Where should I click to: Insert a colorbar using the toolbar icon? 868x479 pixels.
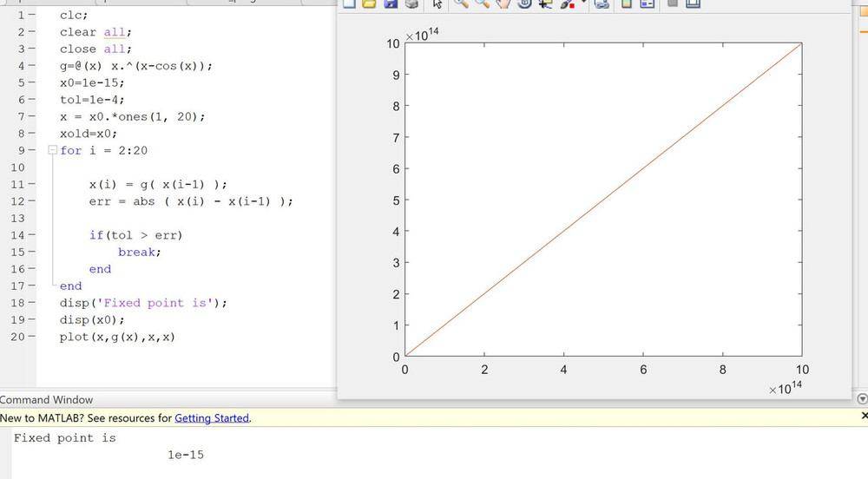point(626,3)
